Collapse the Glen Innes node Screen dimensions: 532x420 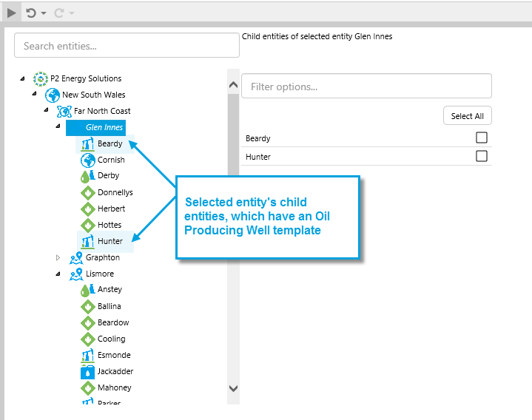(x=58, y=126)
